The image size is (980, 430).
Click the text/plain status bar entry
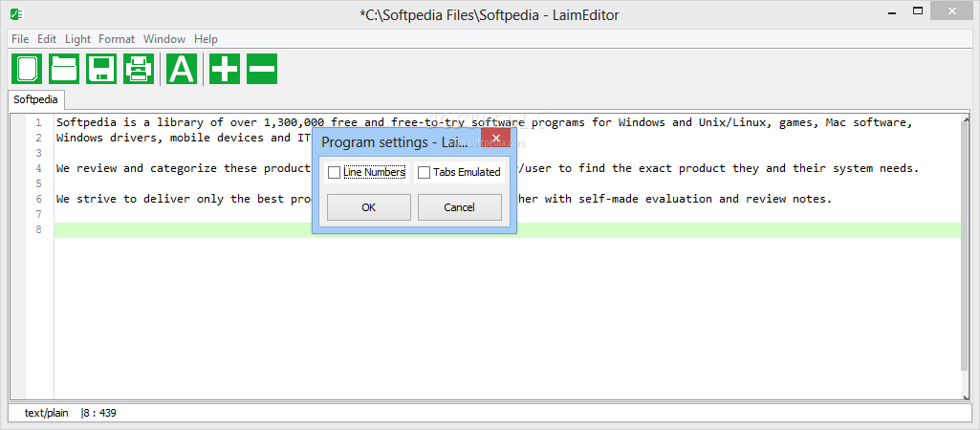coord(46,413)
